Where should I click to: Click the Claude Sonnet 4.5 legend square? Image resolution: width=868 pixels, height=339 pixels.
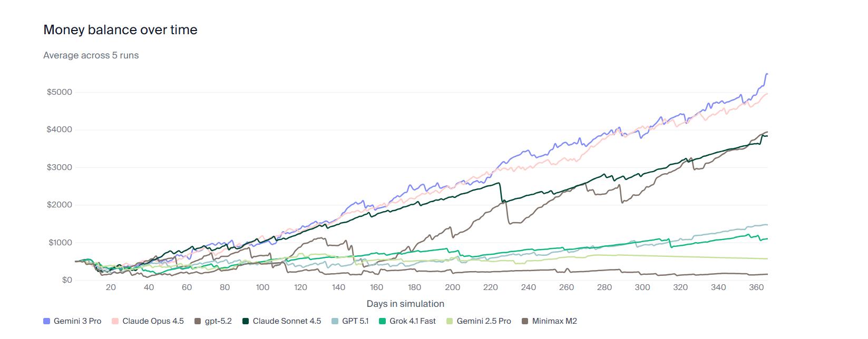click(x=246, y=321)
